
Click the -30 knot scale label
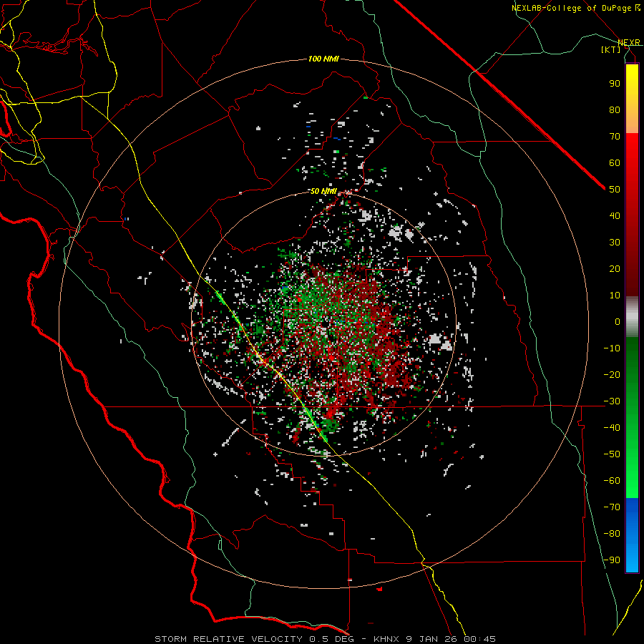(612, 401)
